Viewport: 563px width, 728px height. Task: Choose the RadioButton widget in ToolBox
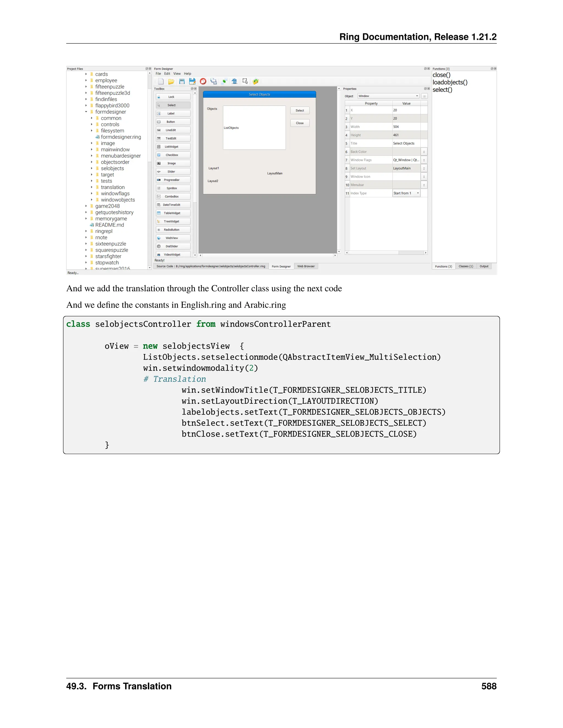[x=173, y=230]
